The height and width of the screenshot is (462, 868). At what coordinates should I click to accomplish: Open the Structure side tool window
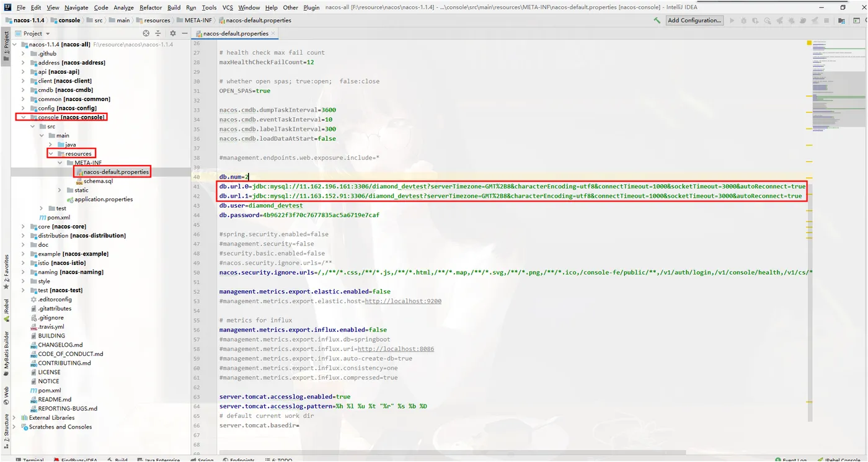tap(6, 430)
